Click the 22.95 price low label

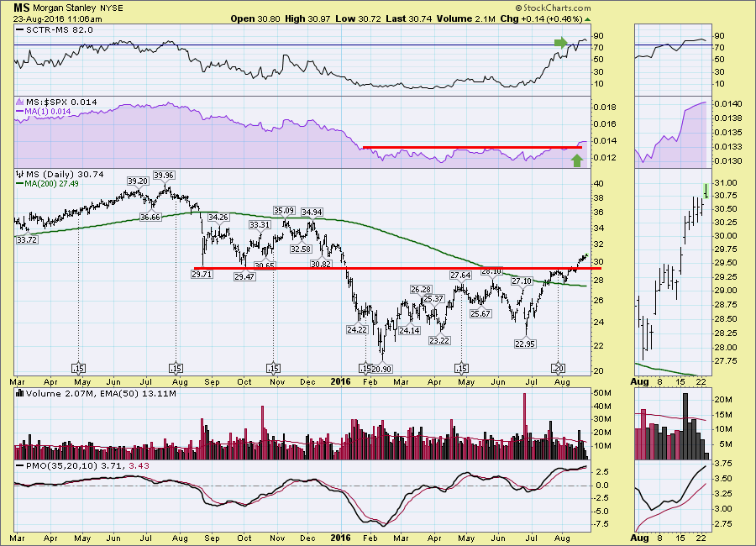click(525, 344)
